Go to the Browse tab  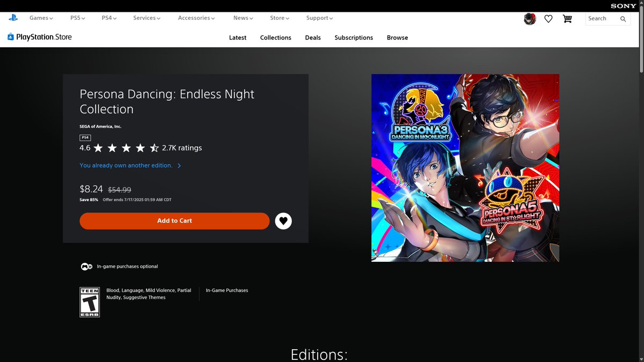tap(398, 38)
